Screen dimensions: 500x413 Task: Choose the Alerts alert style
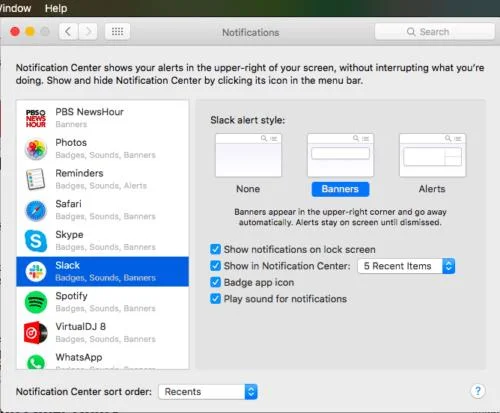coord(432,164)
